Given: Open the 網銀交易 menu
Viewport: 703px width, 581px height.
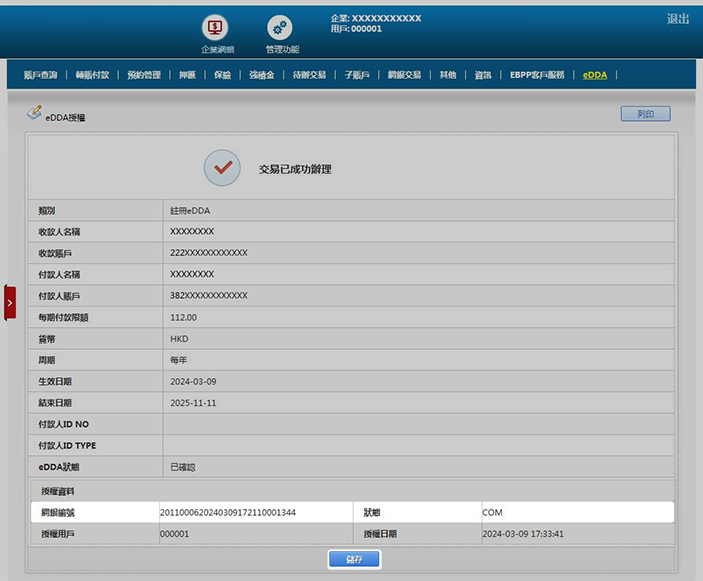Looking at the screenshot, I should 405,75.
